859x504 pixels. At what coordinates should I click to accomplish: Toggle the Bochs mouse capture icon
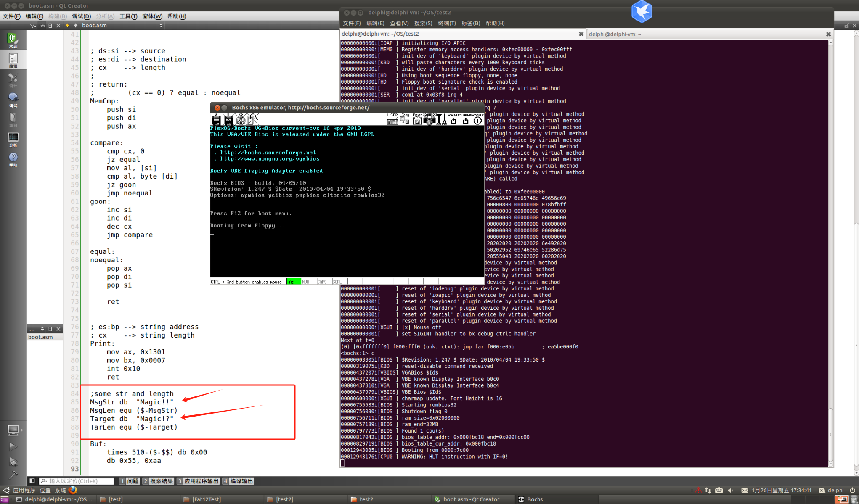pos(252,120)
